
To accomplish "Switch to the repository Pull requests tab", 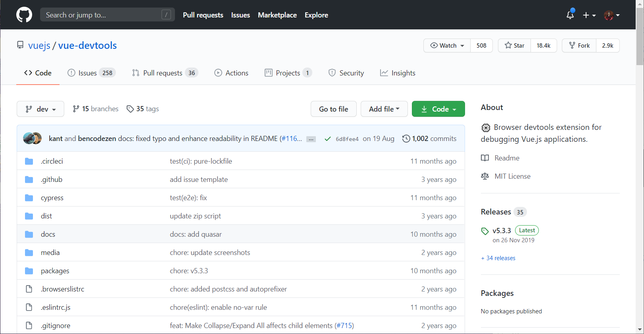I will (x=165, y=73).
